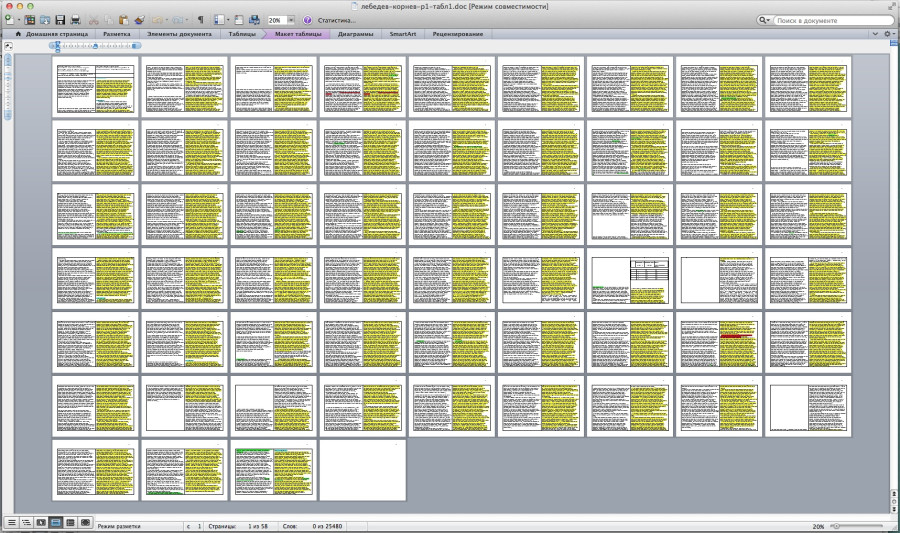The image size is (900, 533).
Task: Click the Paste clipboard icon
Action: point(124,20)
